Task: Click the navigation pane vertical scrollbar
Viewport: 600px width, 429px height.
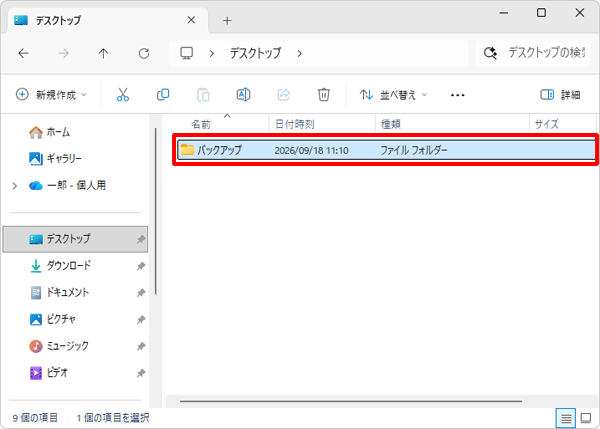Action: [156, 211]
